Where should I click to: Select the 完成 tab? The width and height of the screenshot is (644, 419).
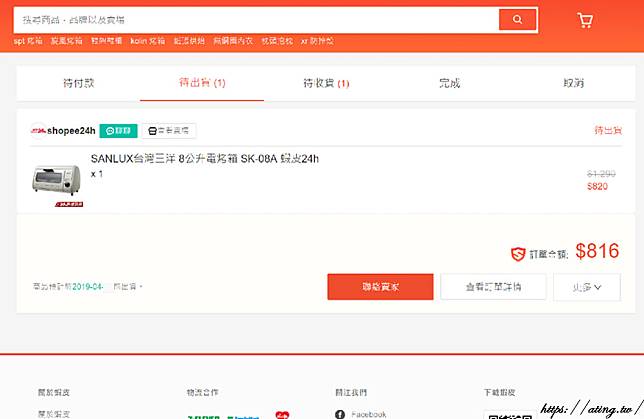tap(450, 83)
